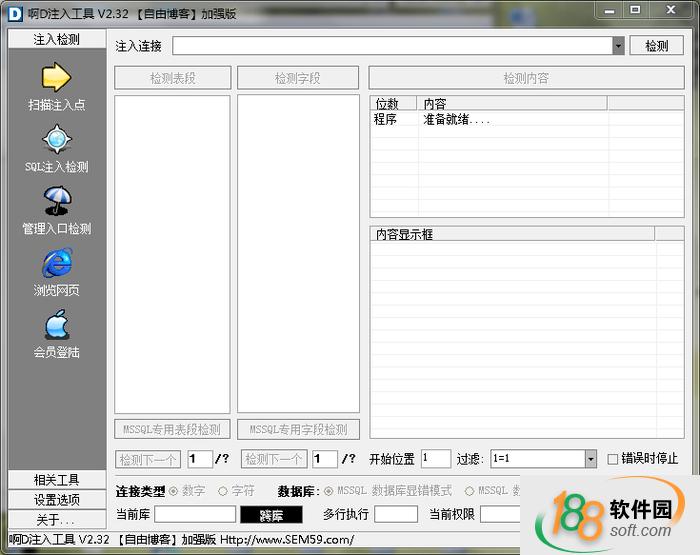
Task: Open the 关于 sidebar section
Action: click(x=56, y=520)
